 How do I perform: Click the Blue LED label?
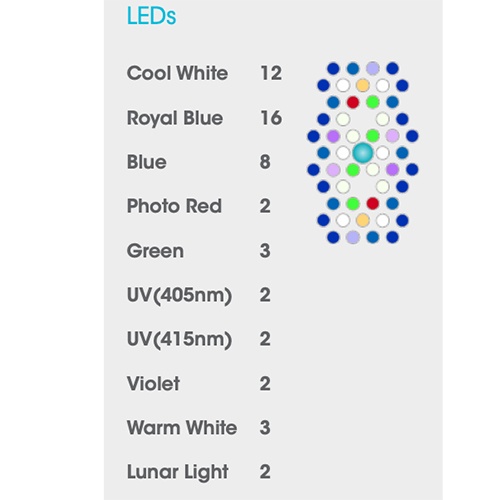[146, 162]
